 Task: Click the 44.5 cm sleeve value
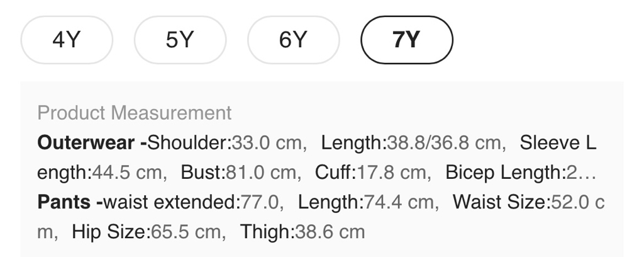[128, 172]
